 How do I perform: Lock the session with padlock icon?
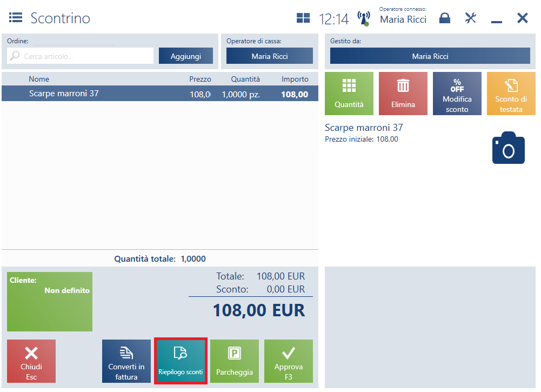[x=444, y=18]
